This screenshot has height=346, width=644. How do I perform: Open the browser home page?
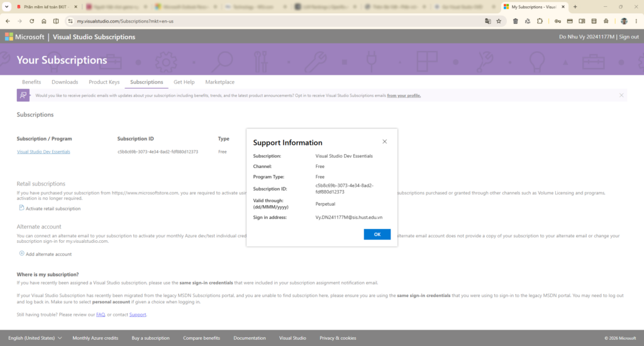coord(44,21)
